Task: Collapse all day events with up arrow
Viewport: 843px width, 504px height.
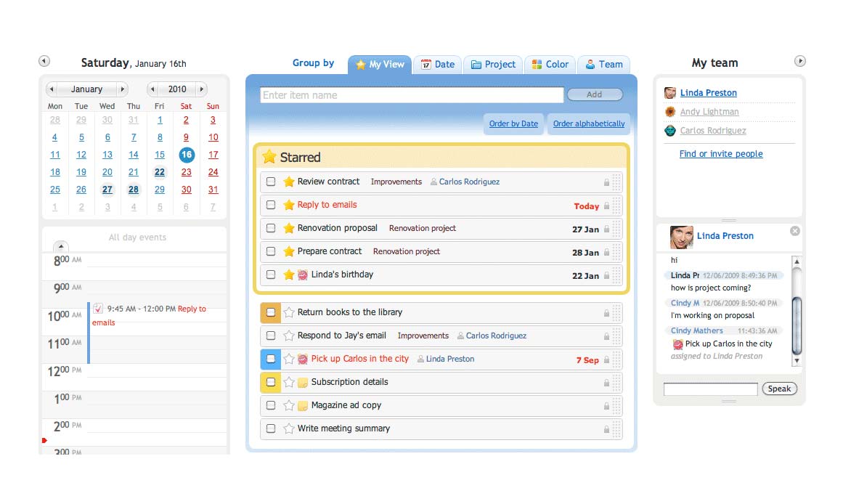Action: pos(61,246)
